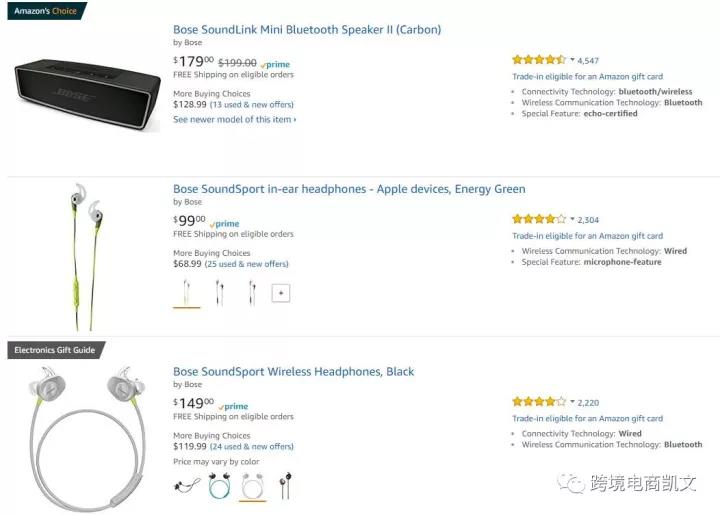
Task: Click the Bose SoundLink Mini speaker product image
Action: tap(87, 95)
